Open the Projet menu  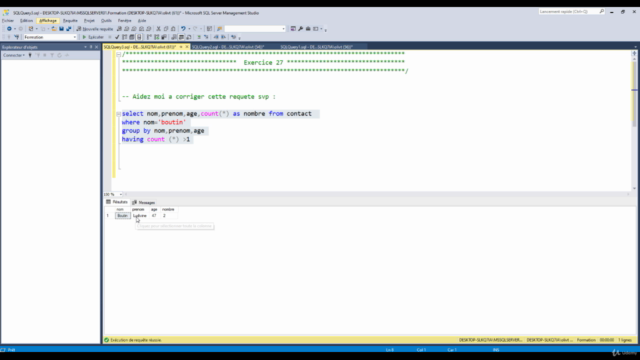pyautogui.click(x=89, y=20)
